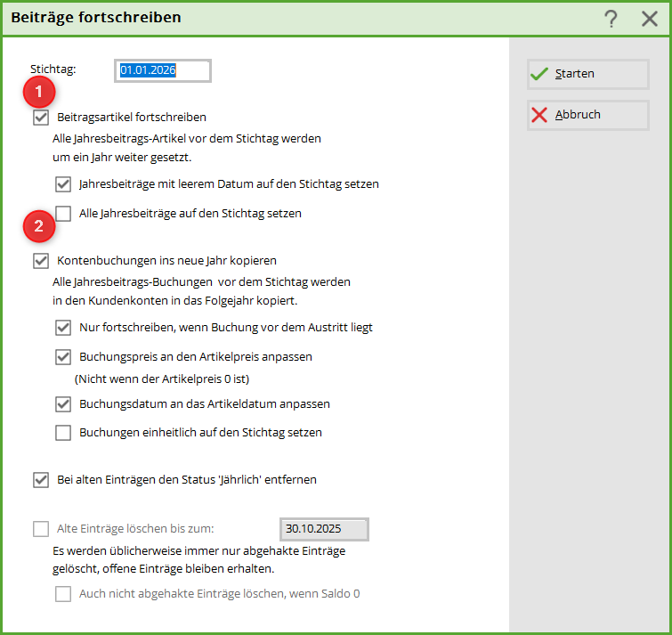Image resolution: width=672 pixels, height=635 pixels.
Task: Click the 30.10.2025 deletion date field
Action: [324, 529]
